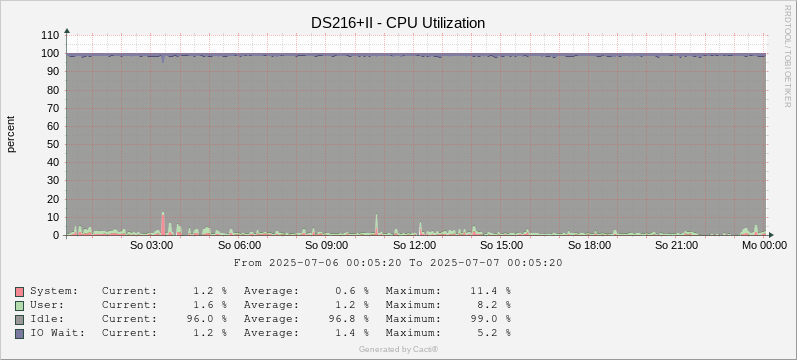The height and width of the screenshot is (360, 797).
Task: Click the 'percent' y-axis label
Action: coord(11,134)
